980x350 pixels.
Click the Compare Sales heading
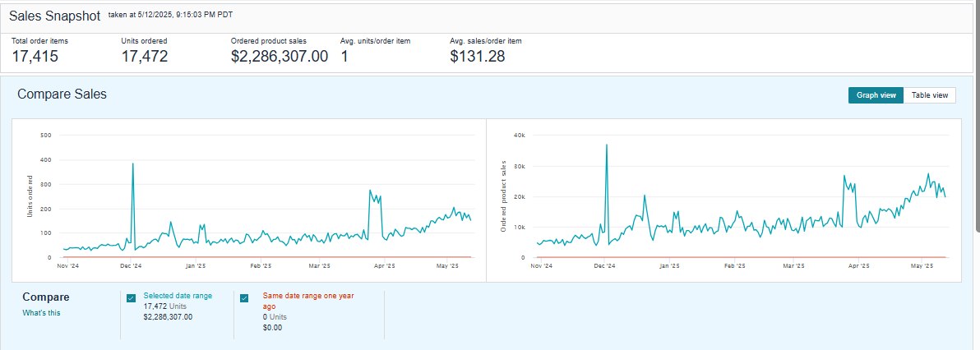62,94
